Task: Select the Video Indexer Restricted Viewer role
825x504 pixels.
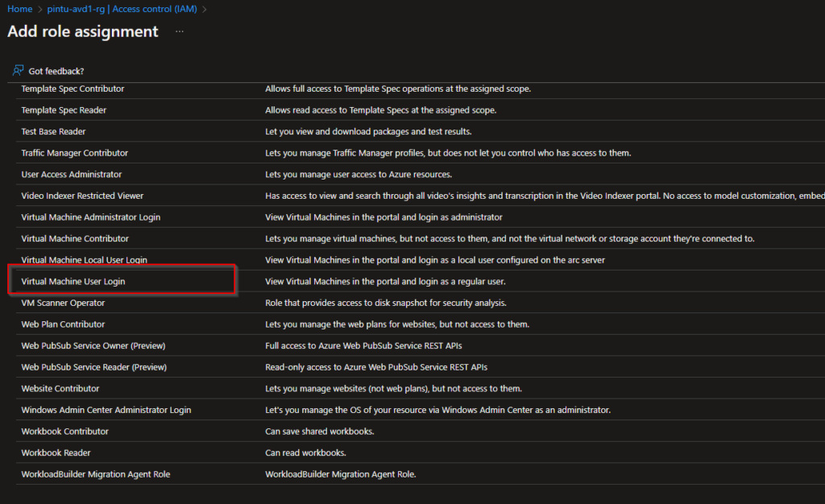Action: pos(82,196)
